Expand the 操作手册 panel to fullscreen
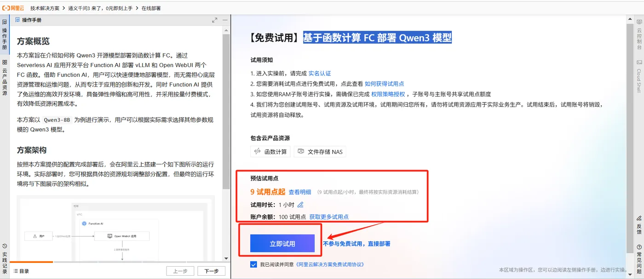The image size is (644, 279). pyautogui.click(x=214, y=20)
